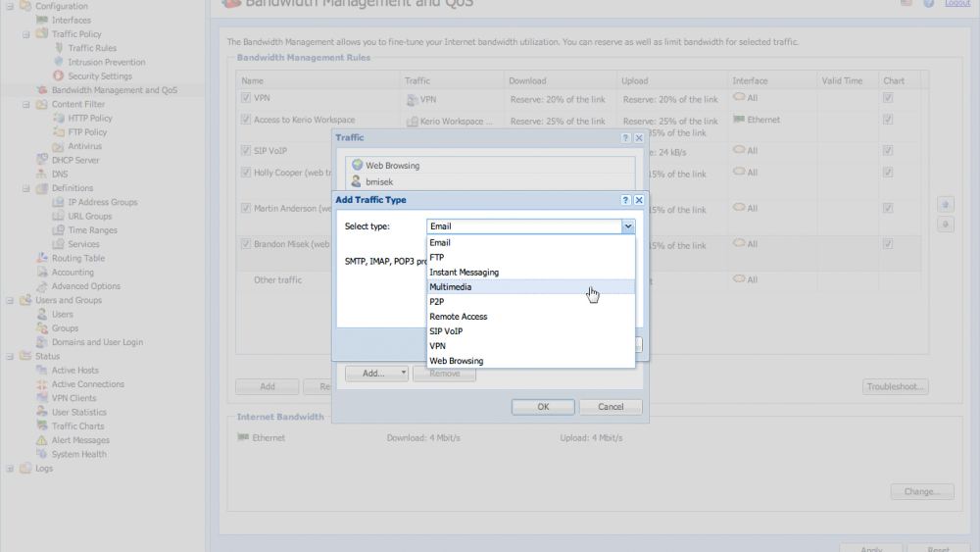Viewport: 980px width, 552px height.
Task: Choose P2P traffic type option
Action: coord(437,302)
